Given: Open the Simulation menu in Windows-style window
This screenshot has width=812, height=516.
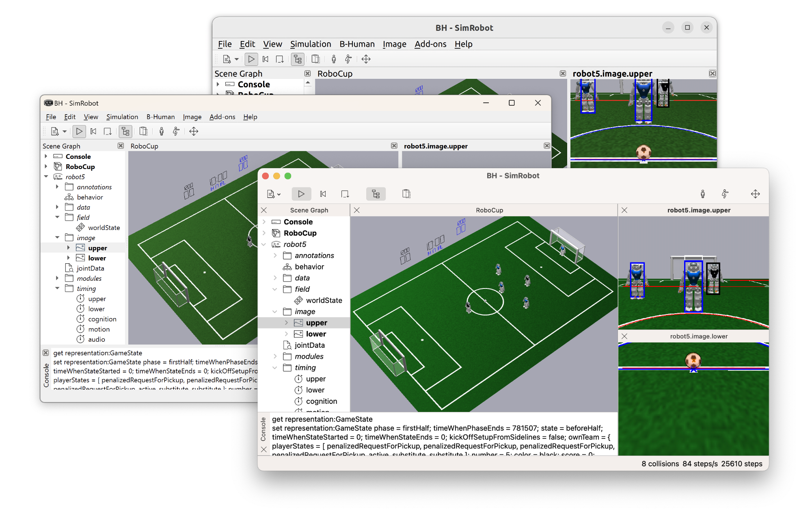Looking at the screenshot, I should click(122, 117).
